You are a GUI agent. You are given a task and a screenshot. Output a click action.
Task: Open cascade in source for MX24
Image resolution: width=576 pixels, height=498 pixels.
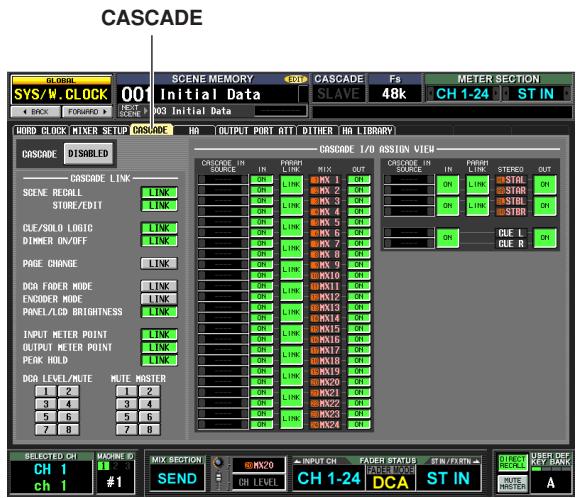[223, 425]
